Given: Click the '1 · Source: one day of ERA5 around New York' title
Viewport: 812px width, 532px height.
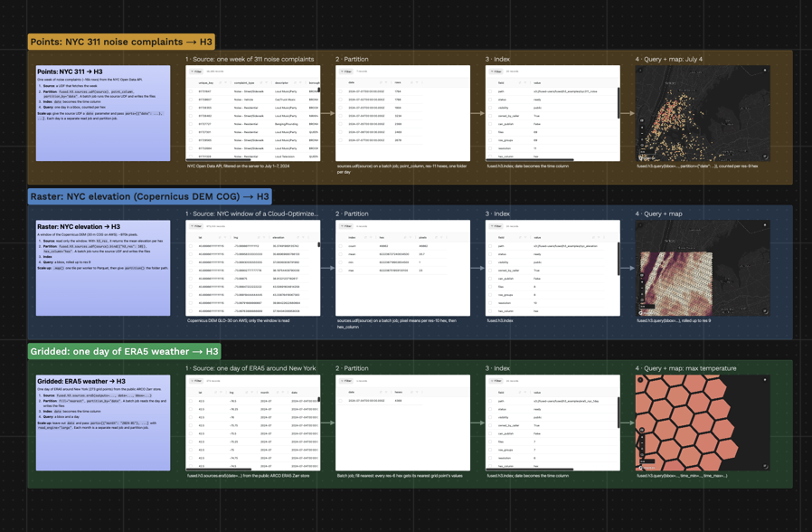Looking at the screenshot, I should pos(250,368).
